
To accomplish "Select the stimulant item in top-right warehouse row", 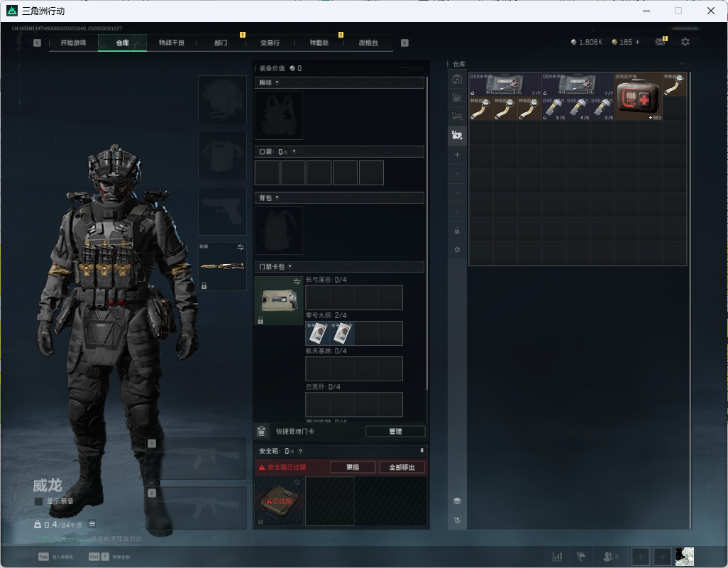I will point(675,84).
